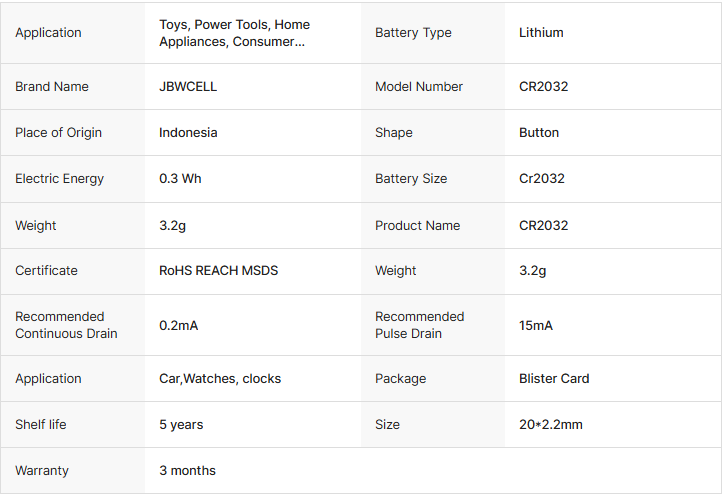The height and width of the screenshot is (502, 727).
Task: Select the Recommended Pulse Drain label
Action: (x=419, y=325)
